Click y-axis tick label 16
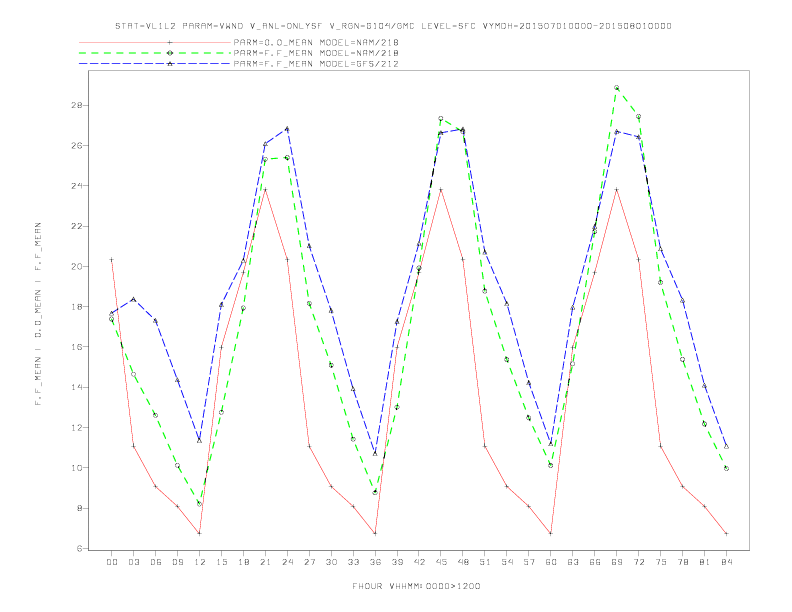The image size is (792, 612). click(77, 347)
